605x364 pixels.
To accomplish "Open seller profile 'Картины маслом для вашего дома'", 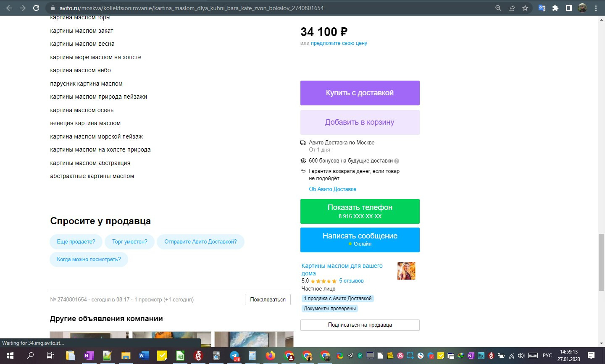I will click(342, 270).
